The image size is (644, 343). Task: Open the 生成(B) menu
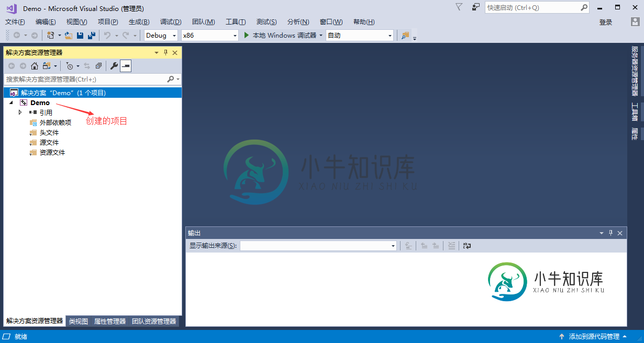click(139, 22)
